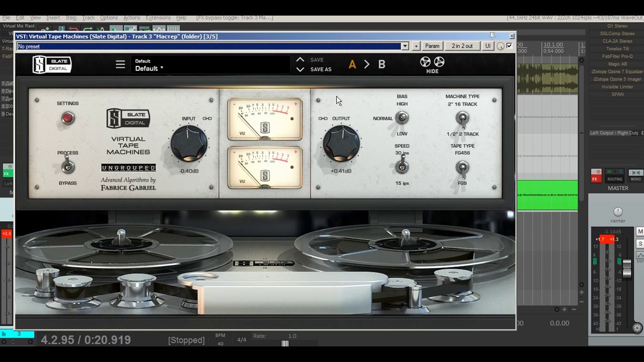Open Invisible Limiter in master FX list
This screenshot has width=644, height=362.
617,87
